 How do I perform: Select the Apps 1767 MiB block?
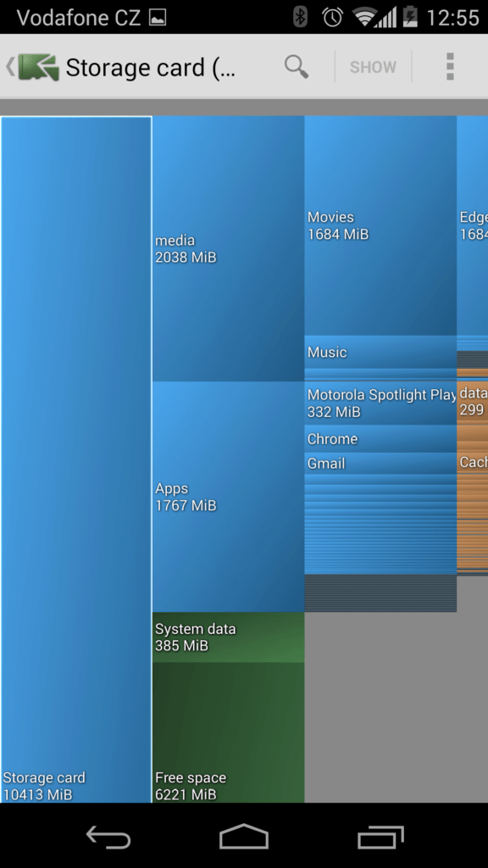(229, 497)
